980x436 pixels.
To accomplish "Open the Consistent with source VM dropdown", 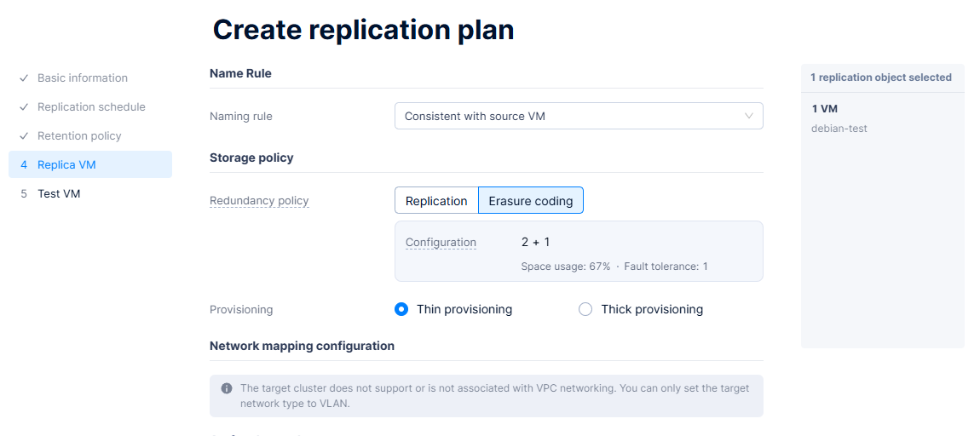I will coord(578,116).
